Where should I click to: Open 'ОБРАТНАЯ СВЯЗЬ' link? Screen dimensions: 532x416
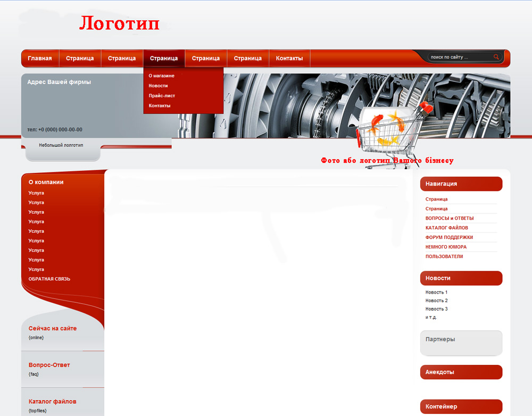(49, 279)
